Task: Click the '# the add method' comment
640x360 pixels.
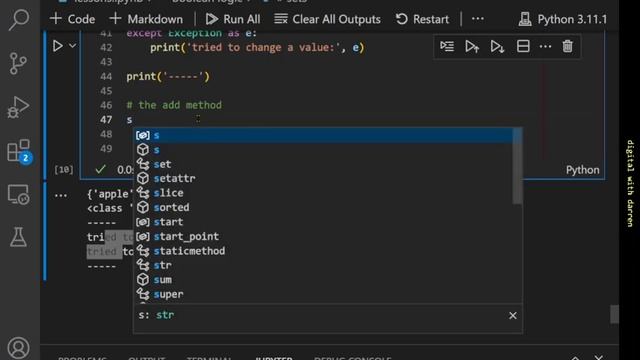Action: click(174, 105)
